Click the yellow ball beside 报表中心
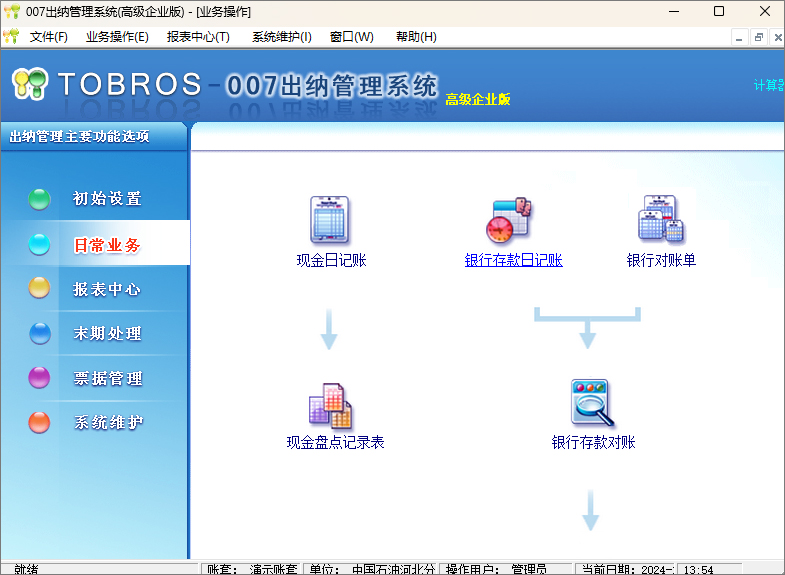Screen dimensions: 785x575 39,288
